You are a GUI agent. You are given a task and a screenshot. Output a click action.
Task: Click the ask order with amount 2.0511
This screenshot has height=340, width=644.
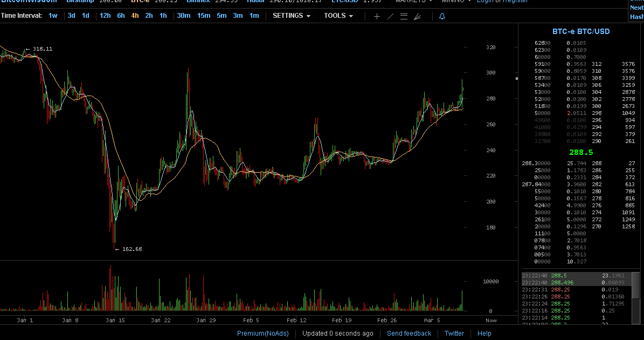point(560,113)
